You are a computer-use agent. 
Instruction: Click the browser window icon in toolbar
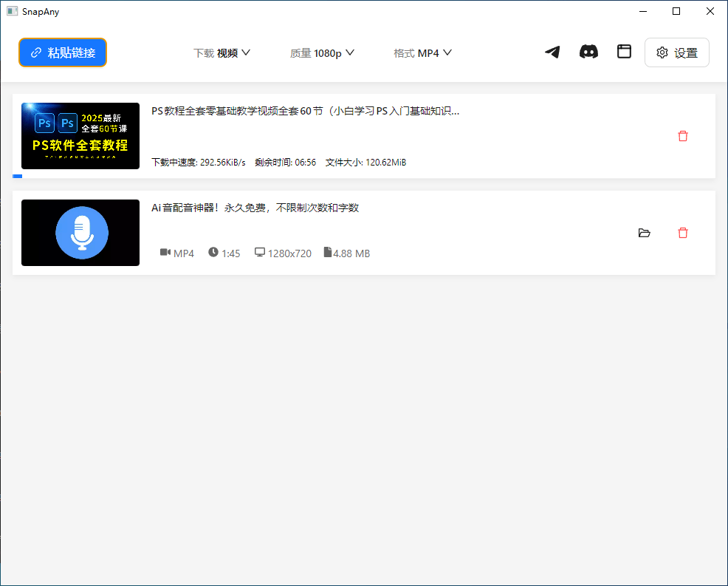[624, 52]
